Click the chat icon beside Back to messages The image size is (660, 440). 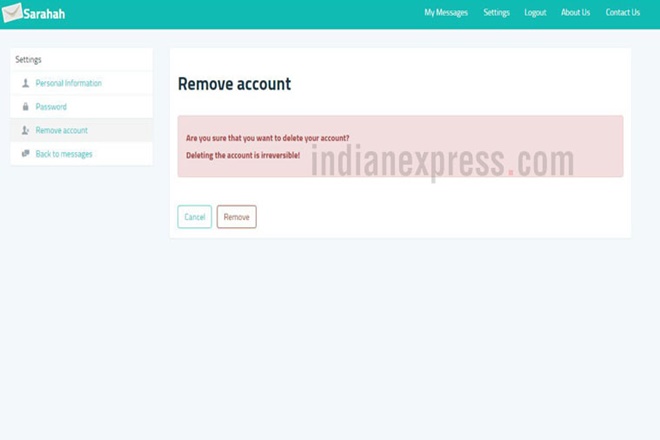[25, 154]
